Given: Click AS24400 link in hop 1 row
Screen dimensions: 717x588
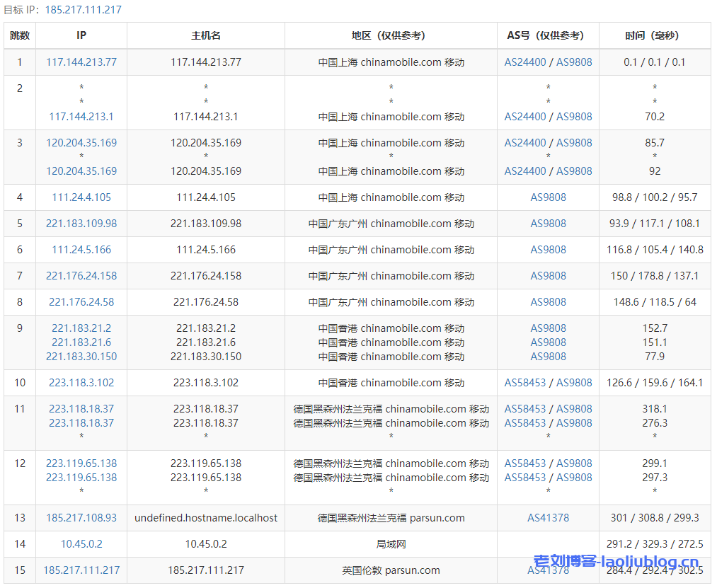Looking at the screenshot, I should (525, 62).
